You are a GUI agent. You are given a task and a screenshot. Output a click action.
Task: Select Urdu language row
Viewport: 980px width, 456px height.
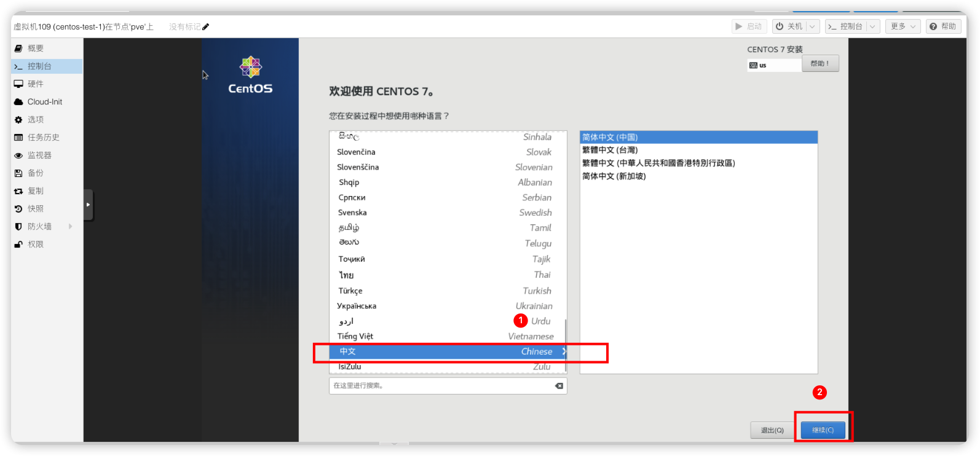448,321
